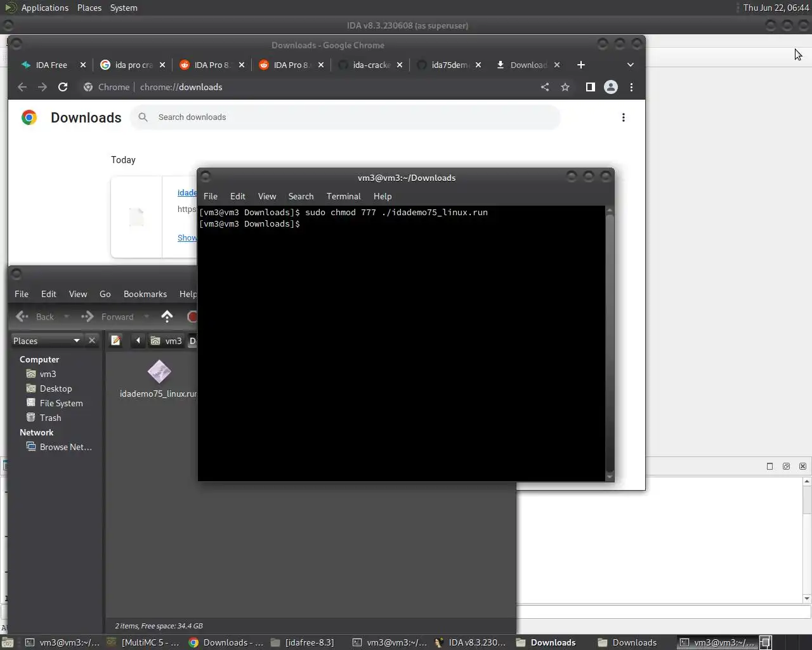Close the IDA output pane
This screenshot has height=650, width=812.
[802, 466]
